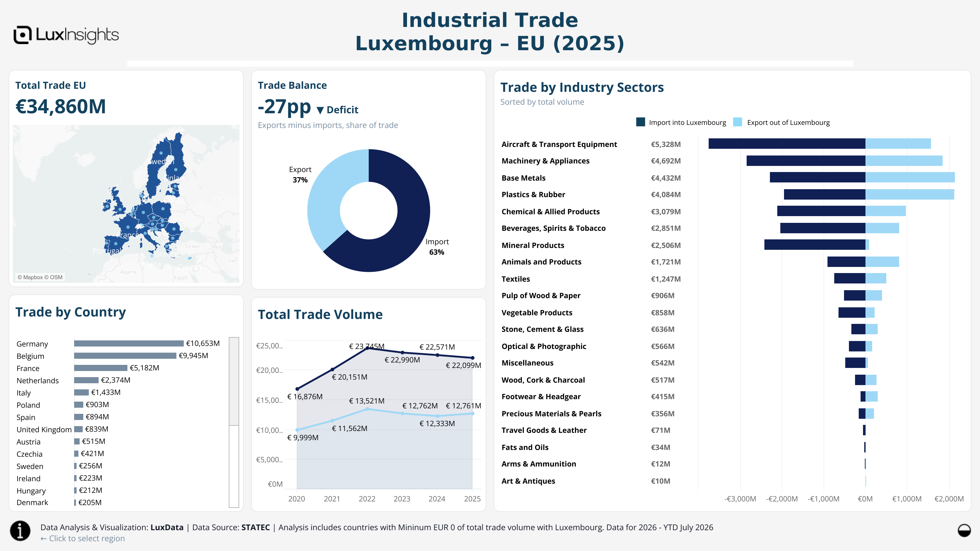Click the Precious Materials & Pearls label
This screenshot has width=980, height=551.
(x=551, y=414)
